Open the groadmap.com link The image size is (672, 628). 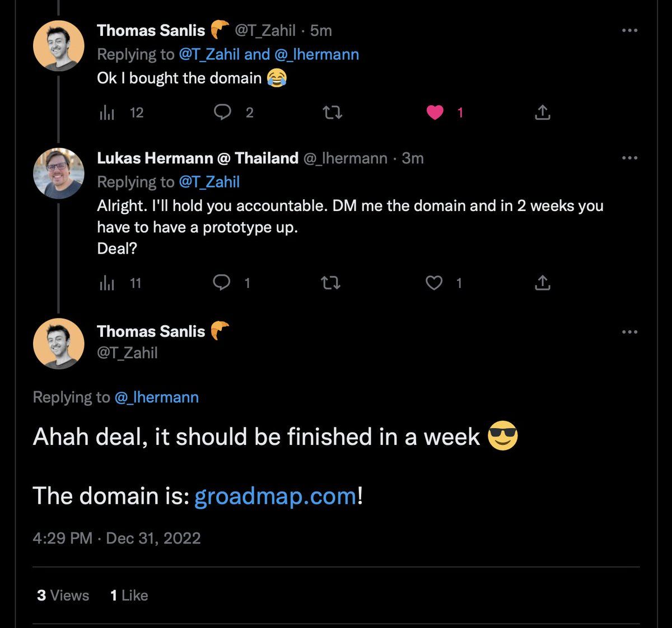pos(275,496)
